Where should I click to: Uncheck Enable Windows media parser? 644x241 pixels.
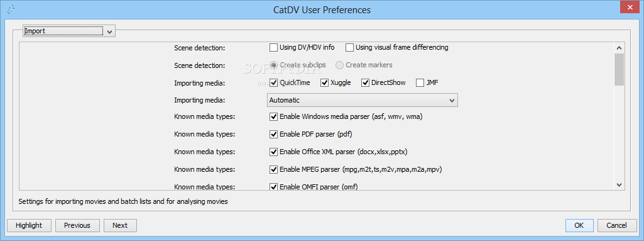pyautogui.click(x=273, y=117)
